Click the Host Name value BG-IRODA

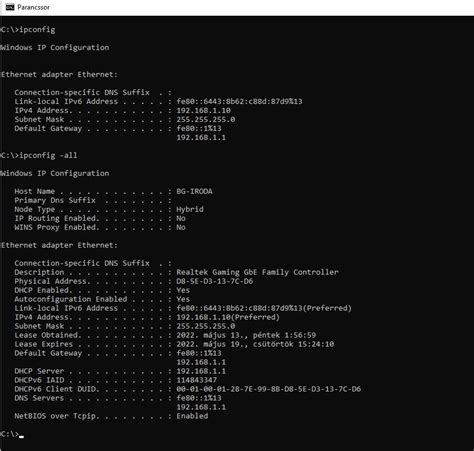[x=194, y=191]
